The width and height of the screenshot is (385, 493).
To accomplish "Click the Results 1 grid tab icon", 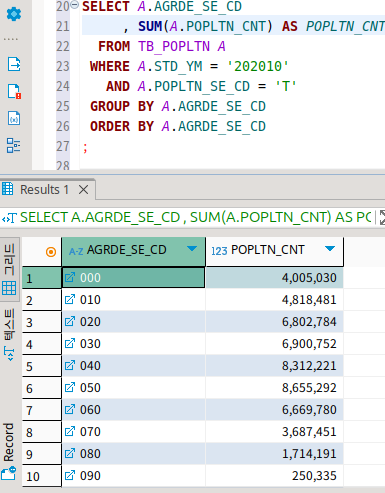I will [x=8, y=189].
